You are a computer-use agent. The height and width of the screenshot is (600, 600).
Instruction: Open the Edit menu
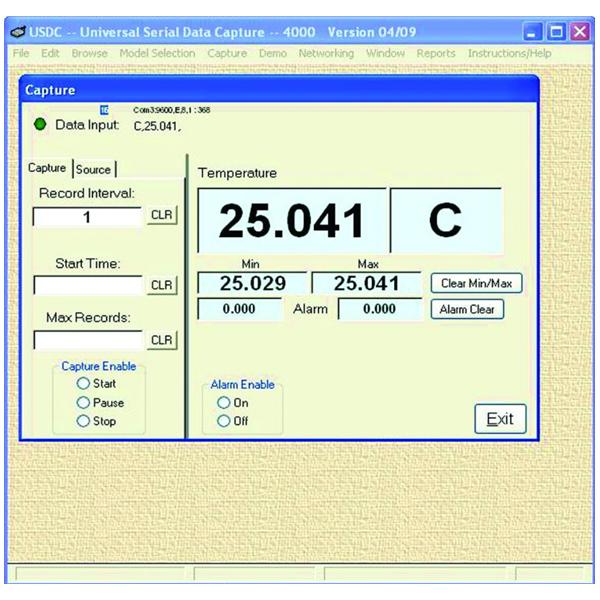50,53
